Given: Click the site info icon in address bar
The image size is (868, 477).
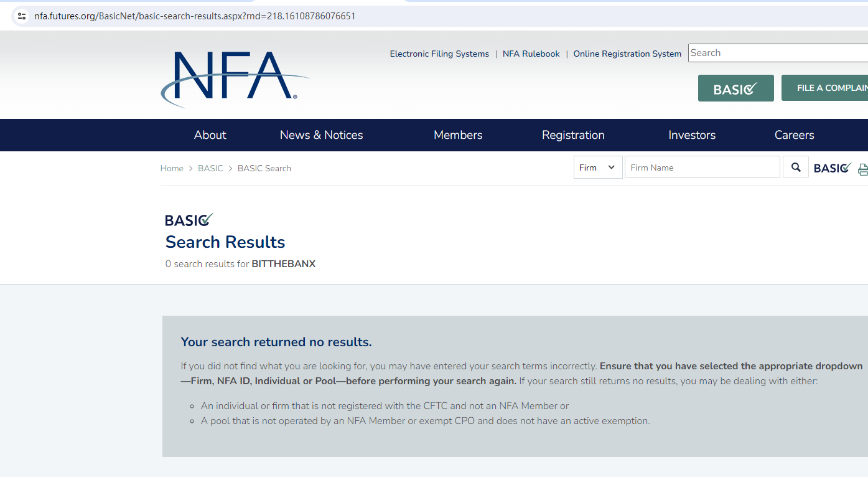Looking at the screenshot, I should (22, 16).
